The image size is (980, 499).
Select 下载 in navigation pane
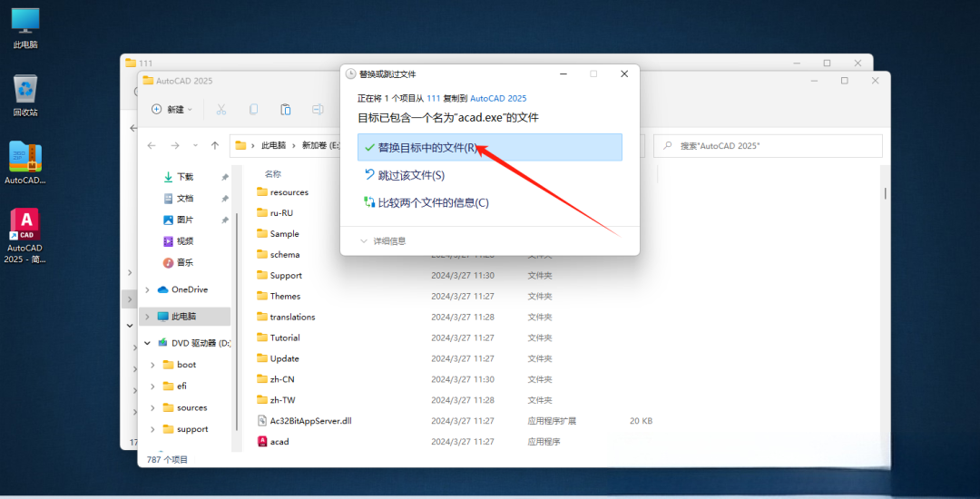click(186, 177)
